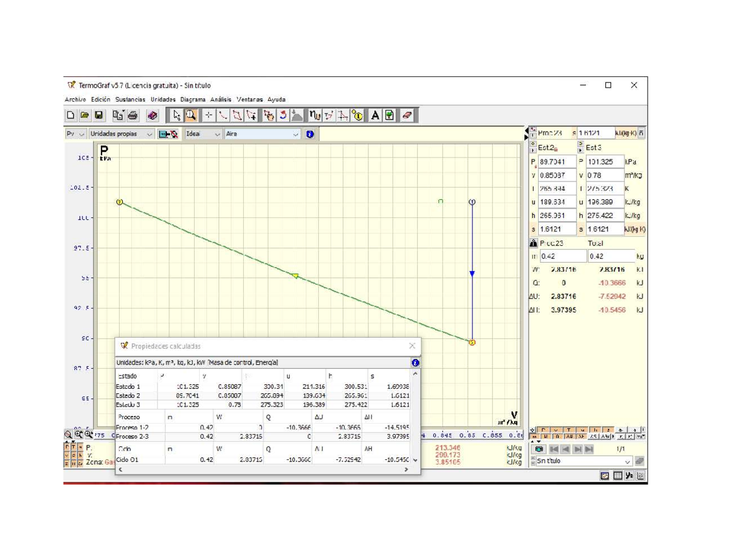Pick the eraser tool in toolbar
This screenshot has height=535, width=756.
[406, 115]
